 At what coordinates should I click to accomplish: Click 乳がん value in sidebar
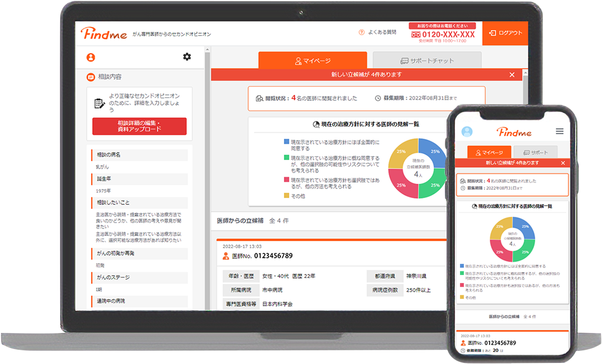tap(102, 167)
